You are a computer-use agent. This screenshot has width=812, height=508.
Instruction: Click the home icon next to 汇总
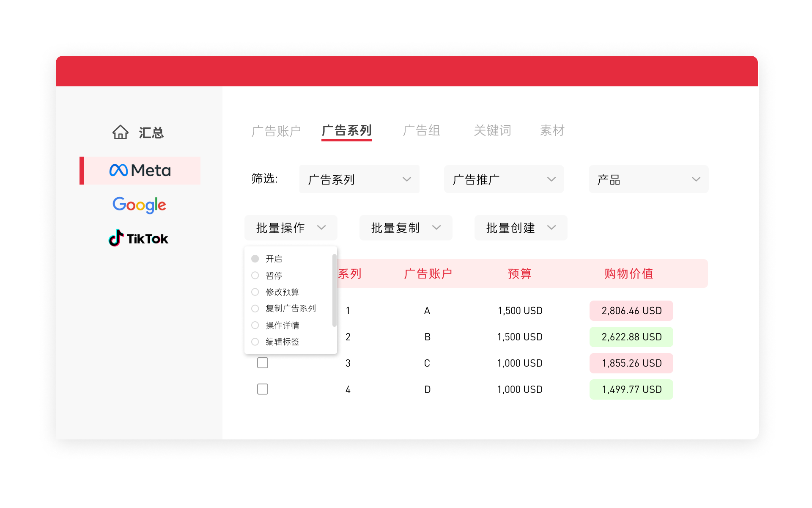(x=121, y=132)
